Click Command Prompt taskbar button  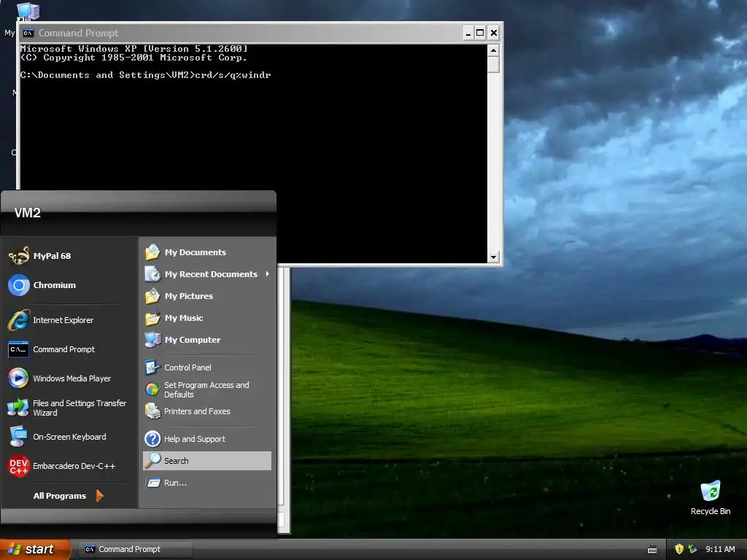[135, 550]
